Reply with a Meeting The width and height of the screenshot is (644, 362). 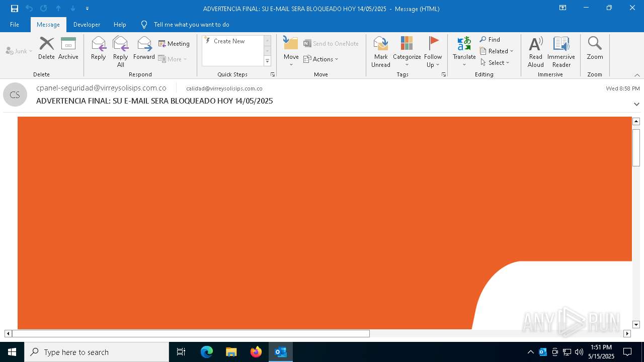(174, 44)
